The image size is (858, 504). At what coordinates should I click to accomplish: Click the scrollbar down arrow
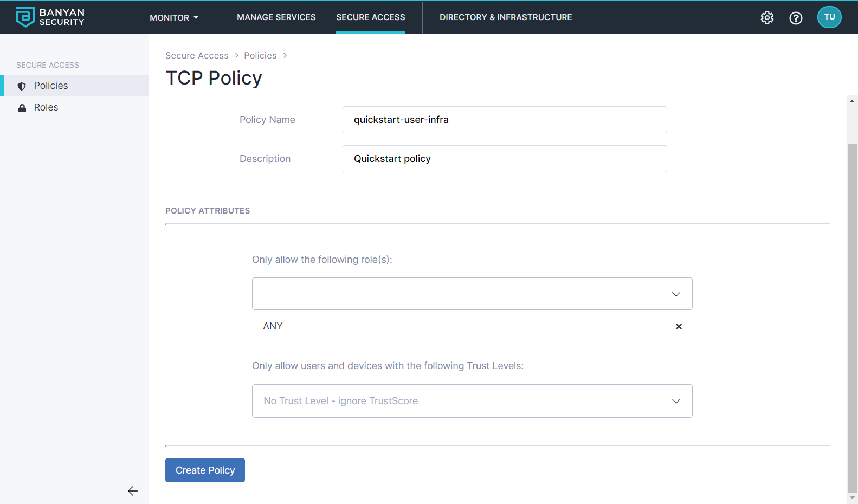pos(852,497)
